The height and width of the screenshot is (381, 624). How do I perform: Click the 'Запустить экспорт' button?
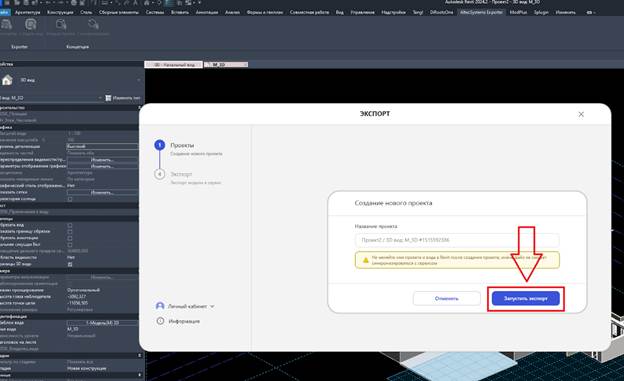click(x=525, y=298)
